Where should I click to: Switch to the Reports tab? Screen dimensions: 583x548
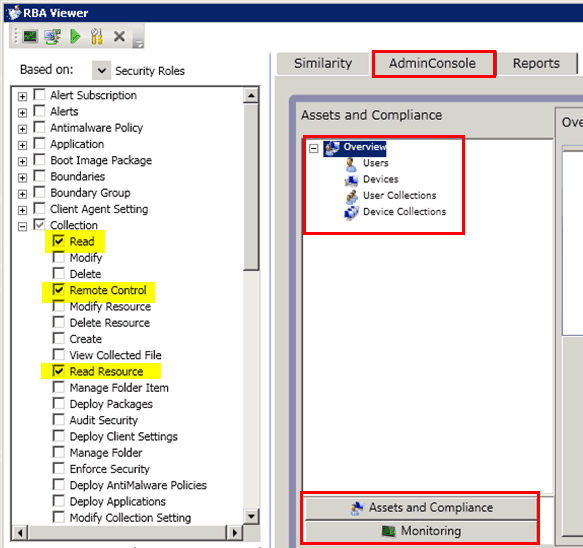(536, 64)
